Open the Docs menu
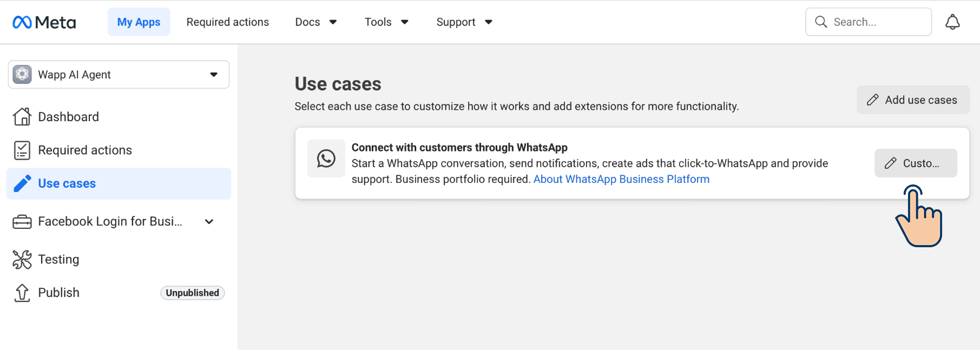Screen dimensions: 980x350 point(316,22)
